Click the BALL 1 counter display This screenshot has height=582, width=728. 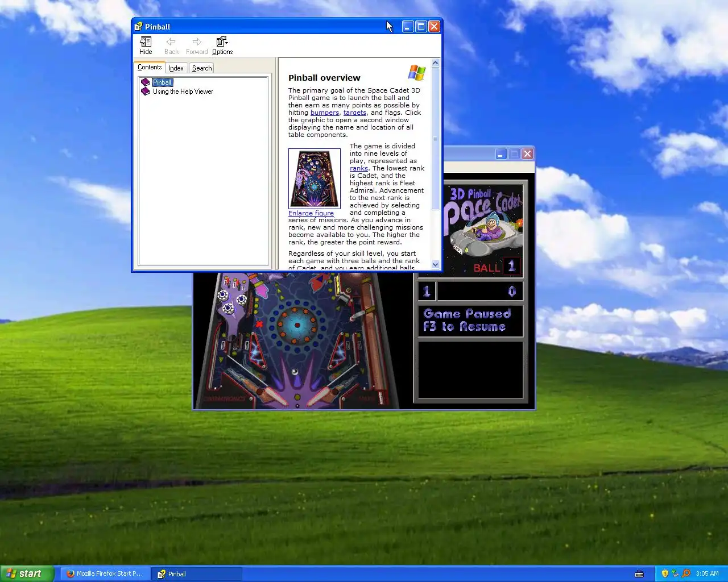coord(496,267)
